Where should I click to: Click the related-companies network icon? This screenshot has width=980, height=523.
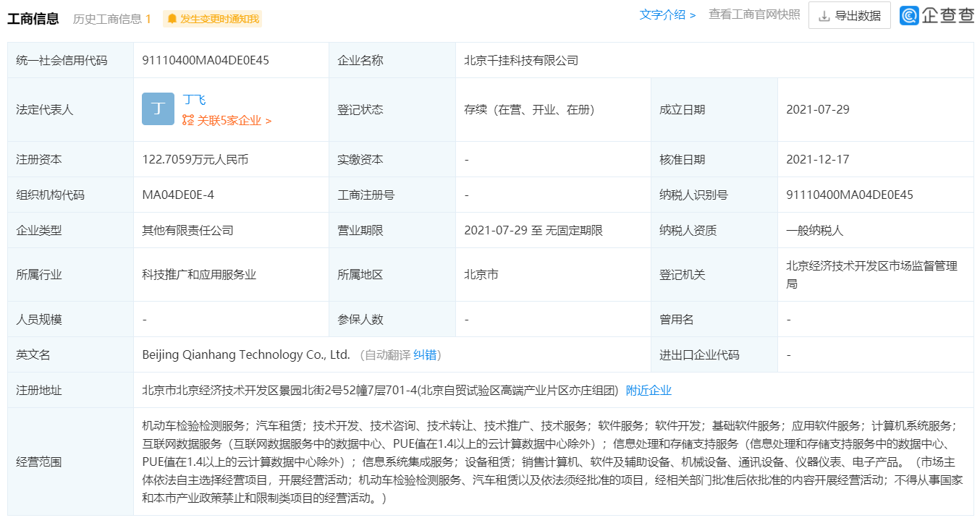pos(188,121)
